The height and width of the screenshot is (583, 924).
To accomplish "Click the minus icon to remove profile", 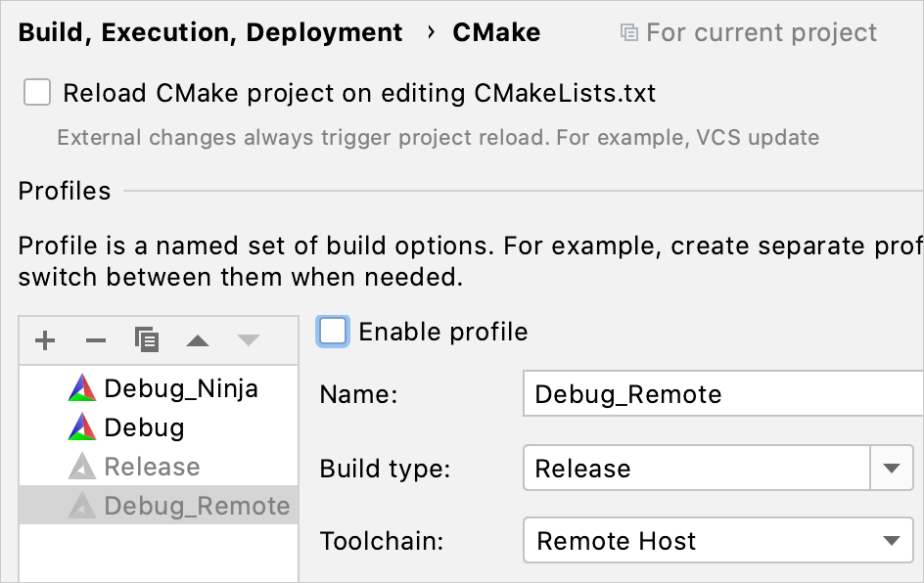I will point(96,340).
